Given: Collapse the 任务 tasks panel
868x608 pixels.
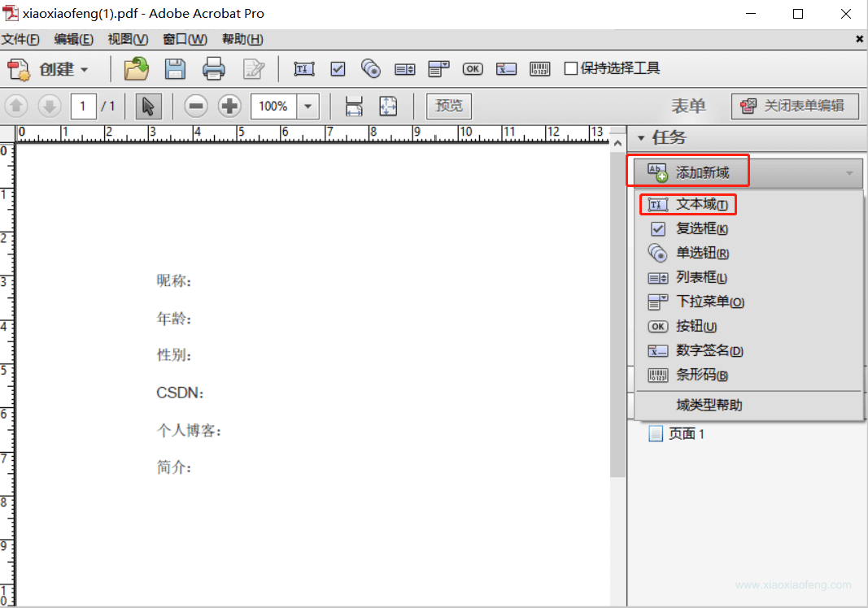Looking at the screenshot, I should [x=641, y=137].
